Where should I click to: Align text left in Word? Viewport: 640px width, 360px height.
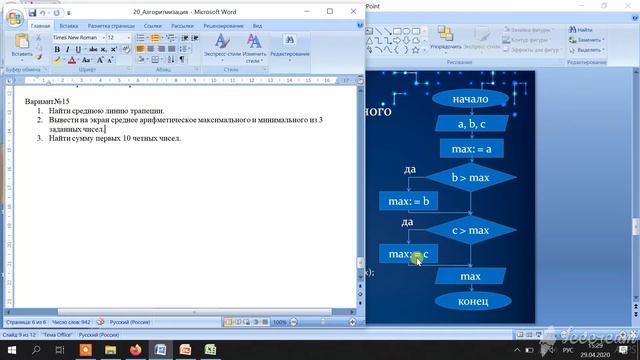tap(140, 49)
